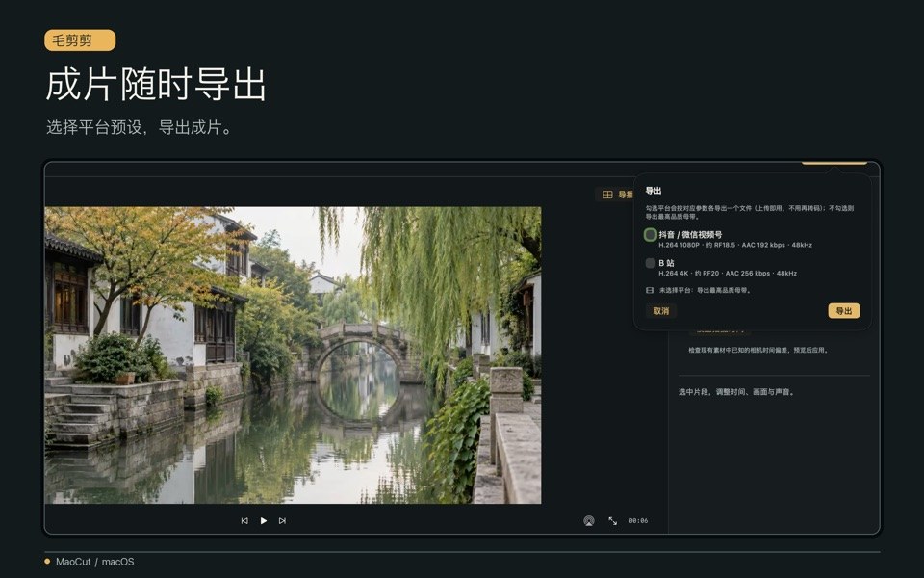Confirm the yellow 导出 button in dialog

pos(844,311)
